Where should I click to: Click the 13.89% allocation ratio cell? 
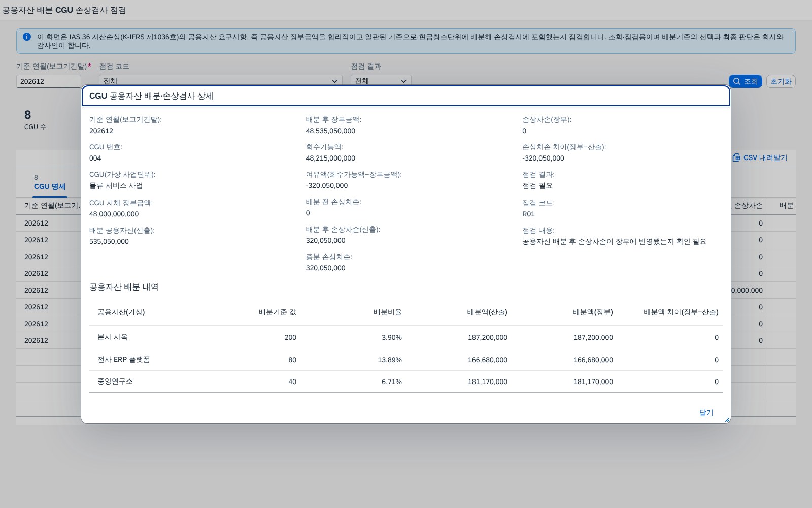(390, 360)
